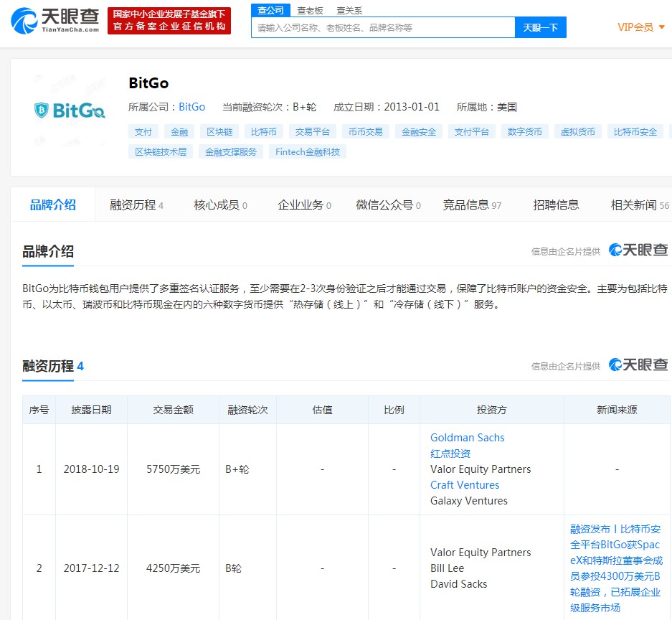Switch to the 融资历程 tab

[136, 205]
